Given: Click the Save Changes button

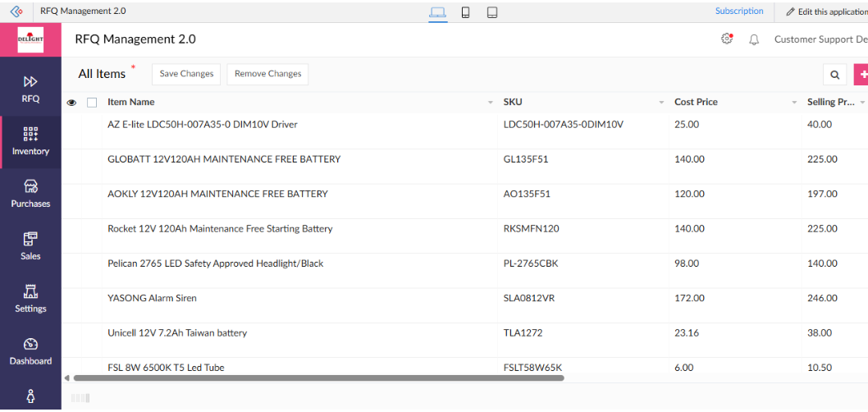Looking at the screenshot, I should [186, 74].
